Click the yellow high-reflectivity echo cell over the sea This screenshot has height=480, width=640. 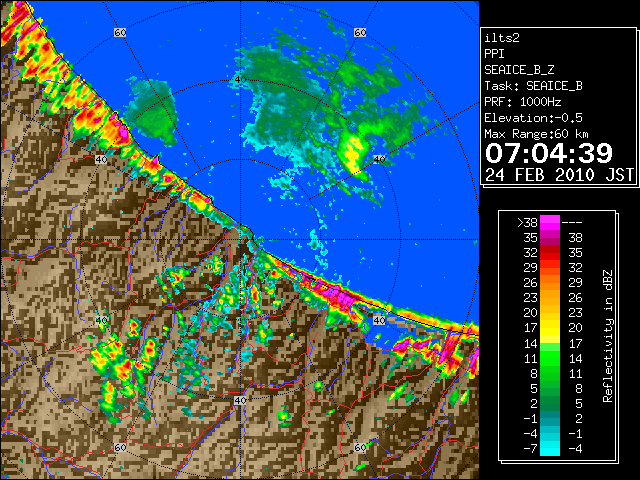pyautogui.click(x=353, y=153)
